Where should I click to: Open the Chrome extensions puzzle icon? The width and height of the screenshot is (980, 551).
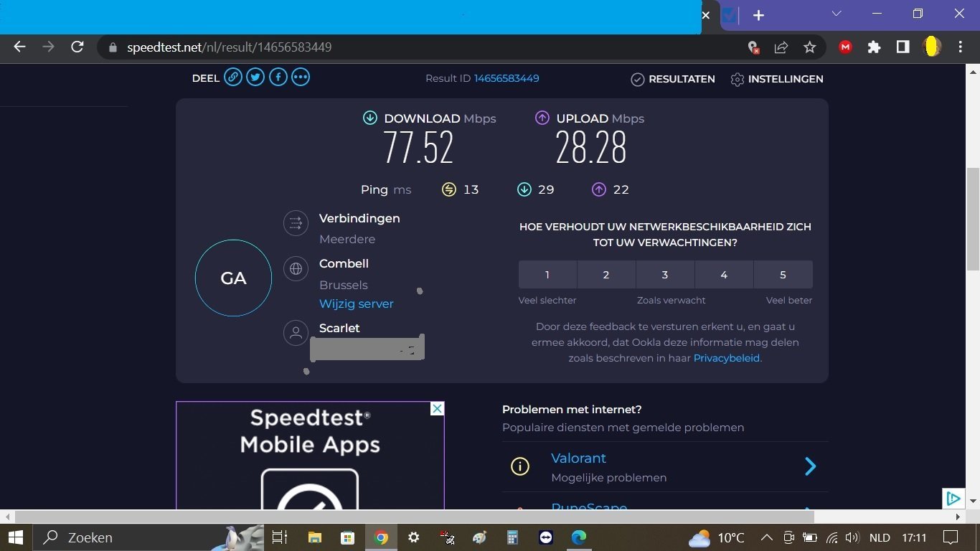pos(874,47)
